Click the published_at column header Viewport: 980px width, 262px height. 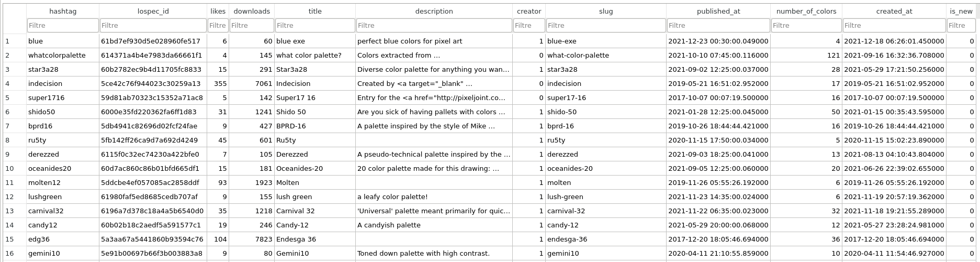pos(718,11)
